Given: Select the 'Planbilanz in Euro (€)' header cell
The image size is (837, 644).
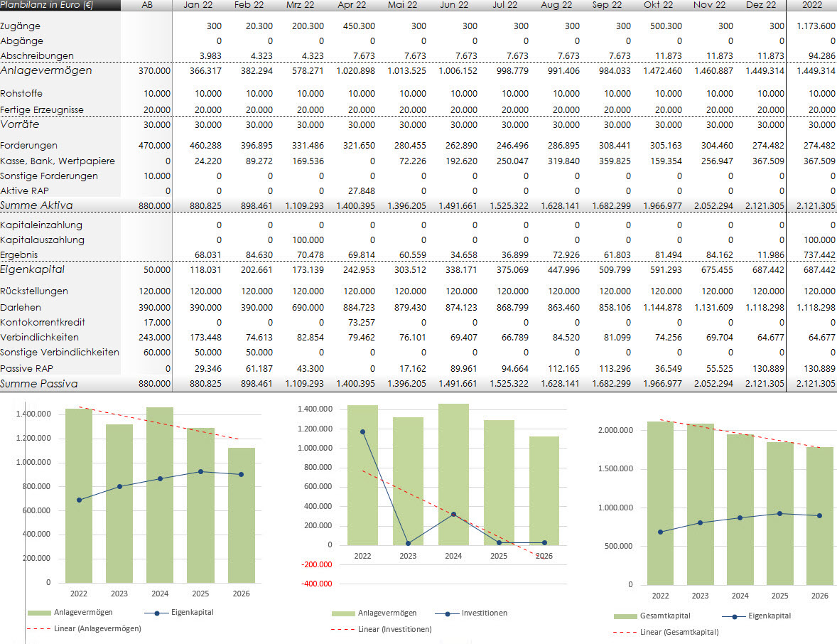Looking at the screenshot, I should (x=47, y=5).
